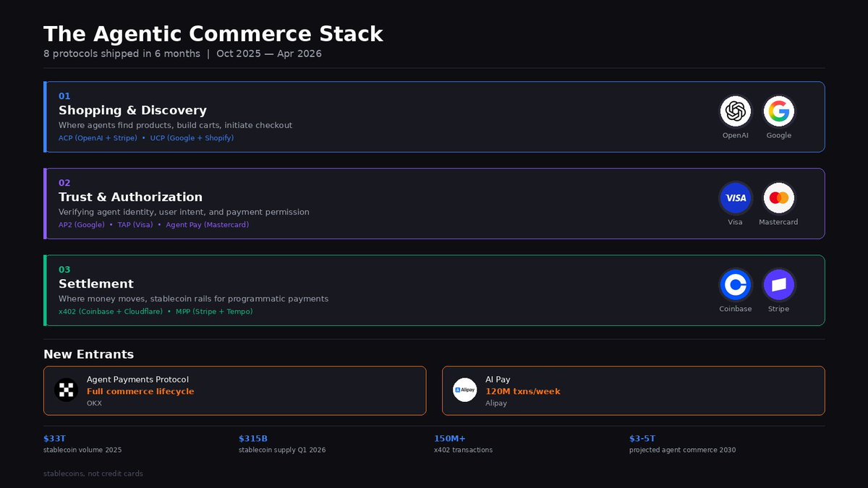Click the '03' layer number
This screenshot has height=488, width=868.
click(64, 270)
